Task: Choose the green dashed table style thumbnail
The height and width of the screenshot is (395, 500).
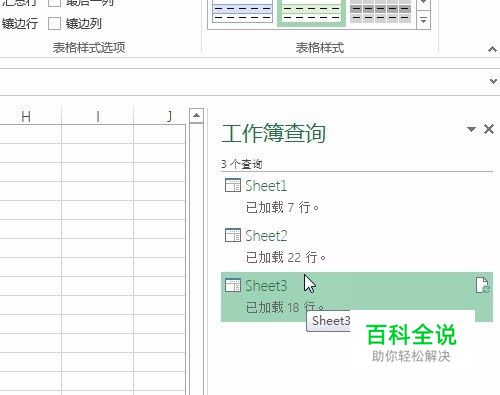Action: [x=311, y=12]
